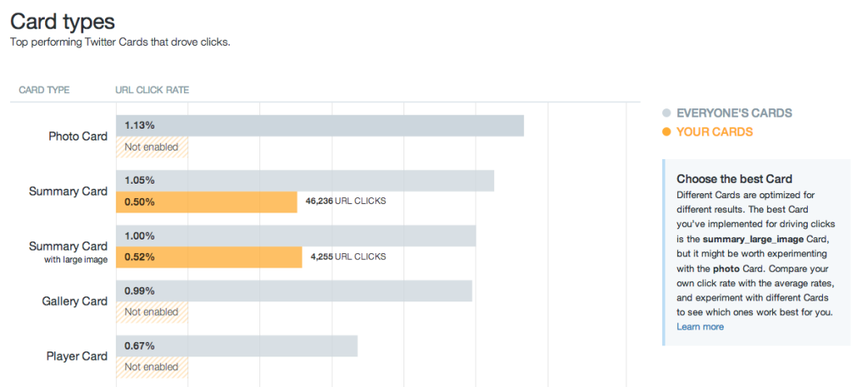Click the Summary Card with large image label
The image size is (868, 387).
tap(68, 252)
